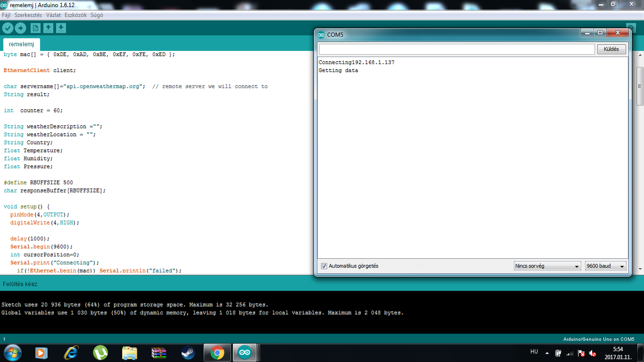This screenshot has height=362, width=644.
Task: Click the Verify (checkmark) toolbar button
Action: [8, 28]
